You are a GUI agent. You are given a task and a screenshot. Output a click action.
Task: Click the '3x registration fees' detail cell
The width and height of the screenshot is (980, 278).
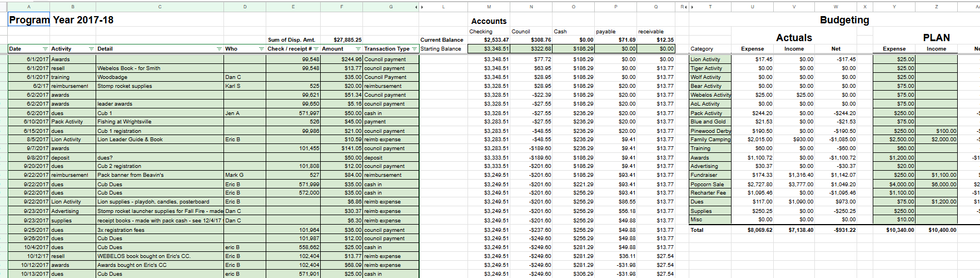pos(160,230)
